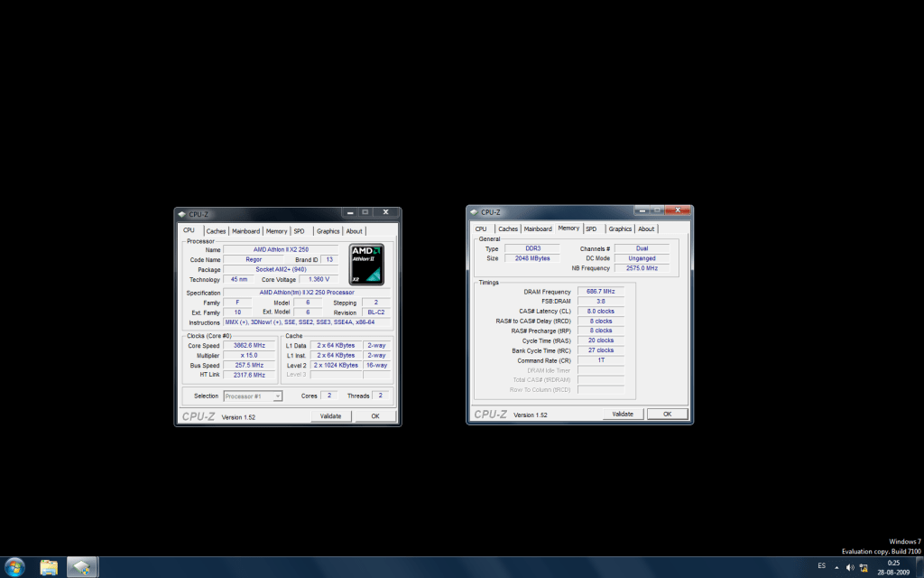Switch to Caches tab in right CPU-Z window
This screenshot has width=924, height=578.
[x=508, y=228]
